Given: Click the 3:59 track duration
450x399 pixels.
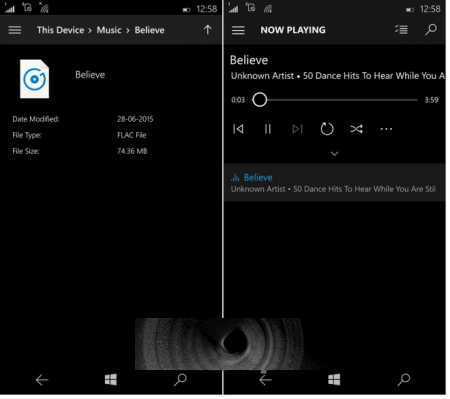Looking at the screenshot, I should [x=431, y=100].
